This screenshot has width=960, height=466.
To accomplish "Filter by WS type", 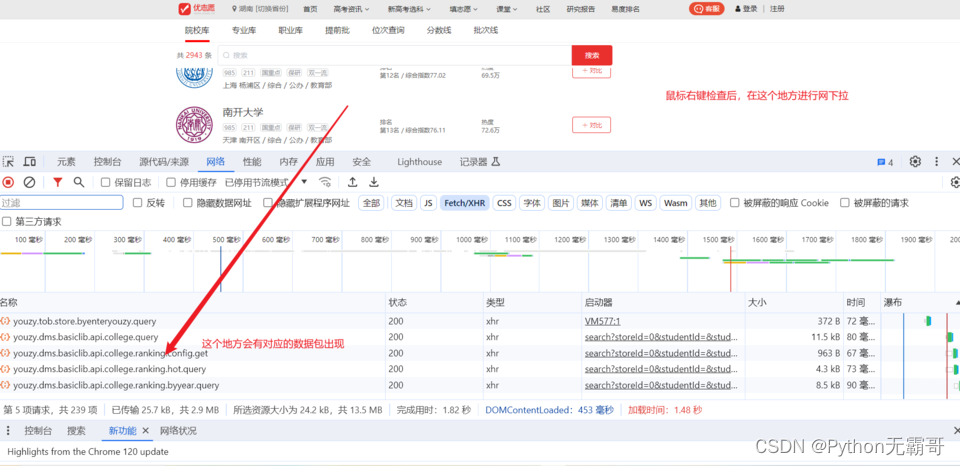I will point(645,203).
